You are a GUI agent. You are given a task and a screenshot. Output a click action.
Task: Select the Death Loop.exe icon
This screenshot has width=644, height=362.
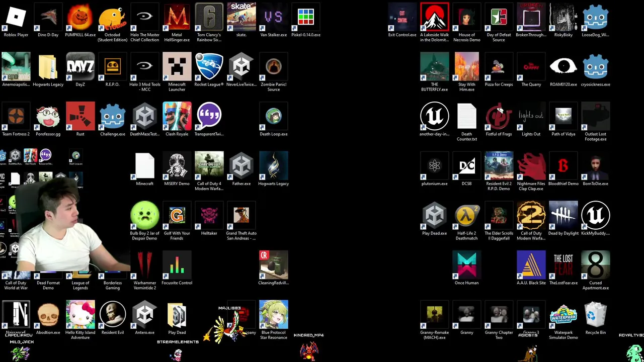click(x=274, y=116)
